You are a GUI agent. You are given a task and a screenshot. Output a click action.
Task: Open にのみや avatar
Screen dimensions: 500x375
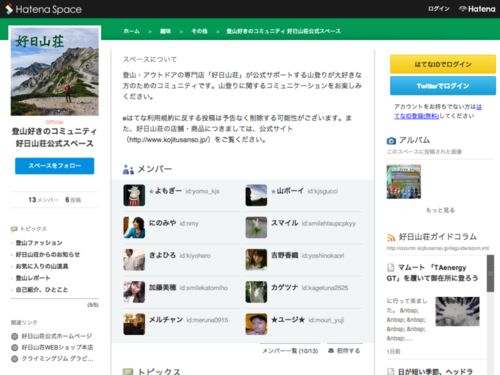(134, 227)
